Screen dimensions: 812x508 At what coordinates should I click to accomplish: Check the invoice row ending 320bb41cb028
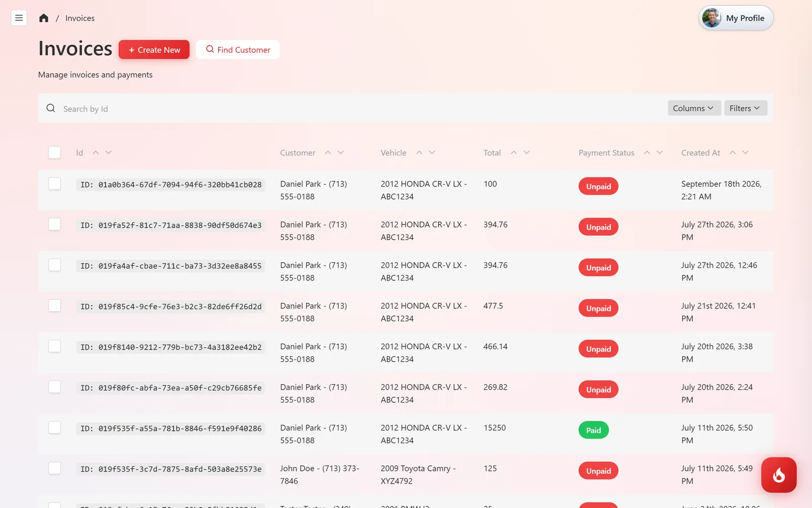[54, 183]
